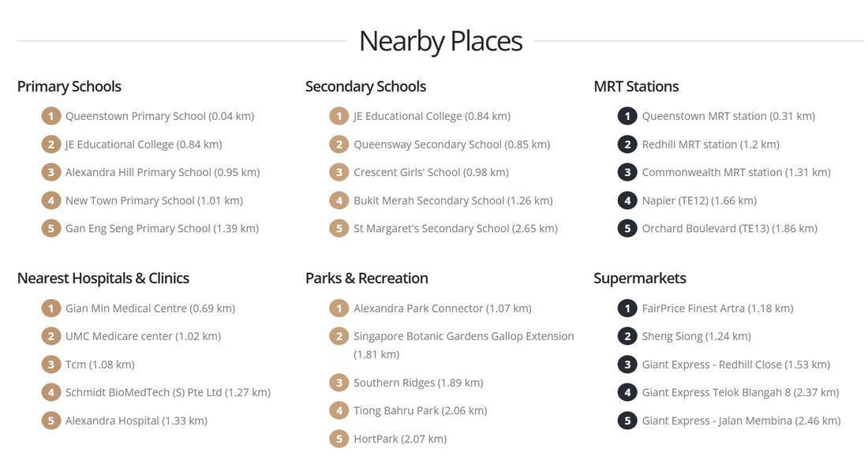Open Alexandra Hill Primary School entry
Image resolution: width=868 pixels, height=464 pixels.
(163, 172)
